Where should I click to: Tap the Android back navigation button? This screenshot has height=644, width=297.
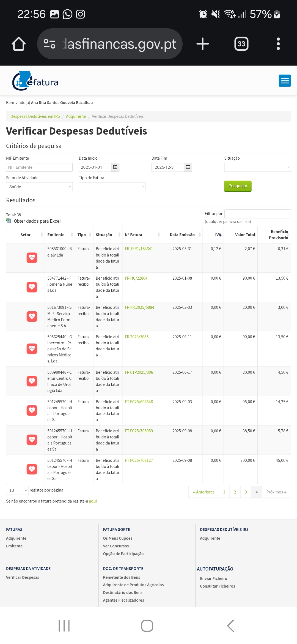click(x=230, y=626)
